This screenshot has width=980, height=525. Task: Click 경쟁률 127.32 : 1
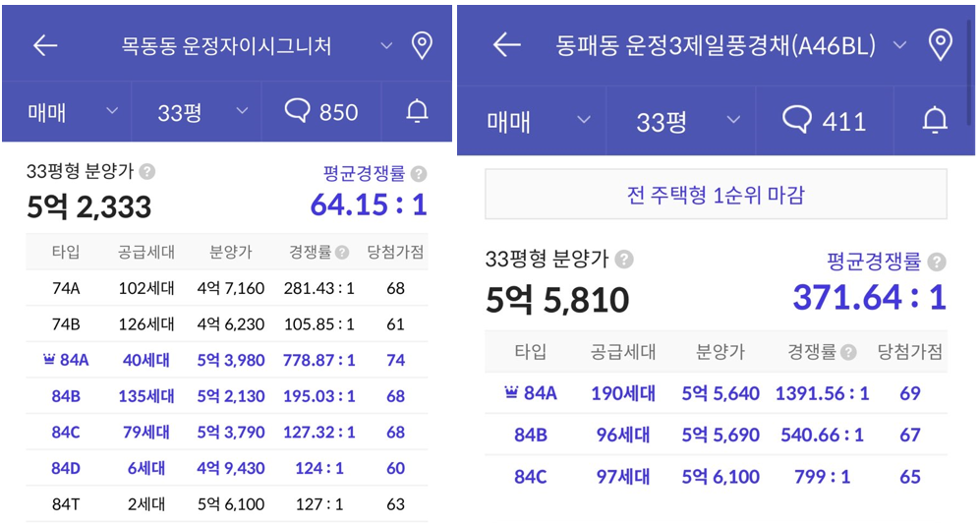tap(319, 432)
